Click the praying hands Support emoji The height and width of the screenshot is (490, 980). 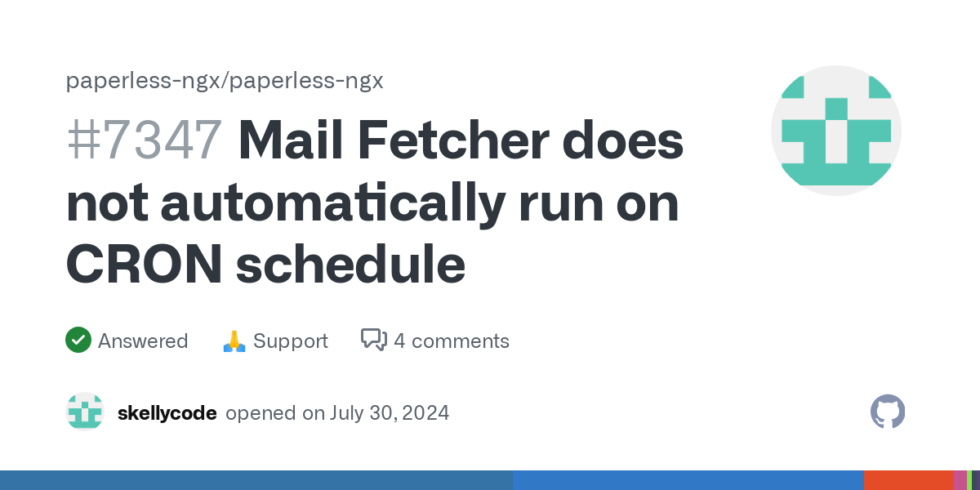point(234,341)
